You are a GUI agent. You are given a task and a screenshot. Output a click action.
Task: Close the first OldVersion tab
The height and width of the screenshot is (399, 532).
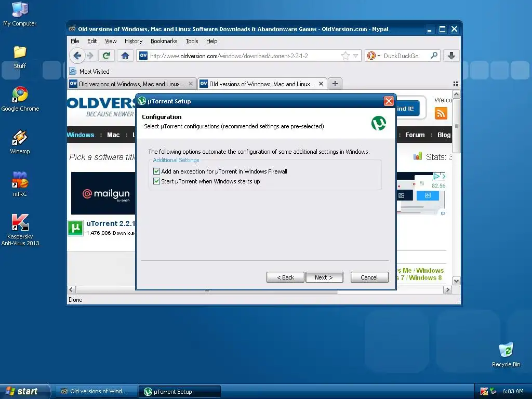191,84
